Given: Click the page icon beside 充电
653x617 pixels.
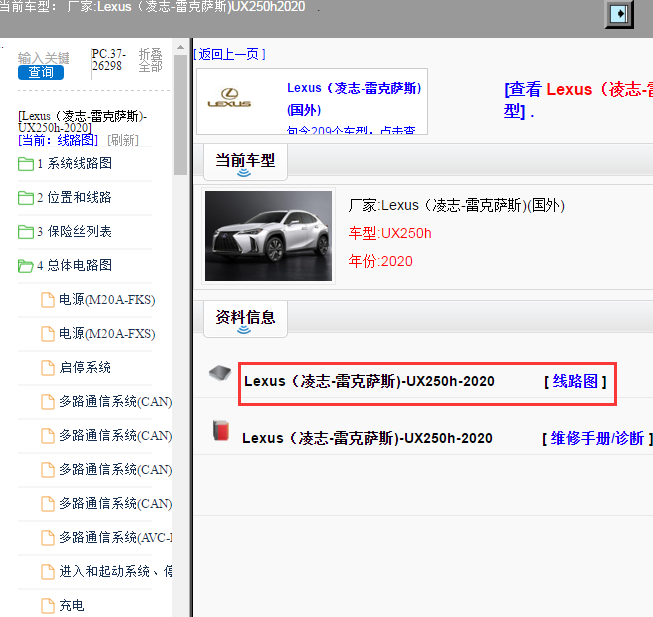Looking at the screenshot, I should click(x=48, y=606).
